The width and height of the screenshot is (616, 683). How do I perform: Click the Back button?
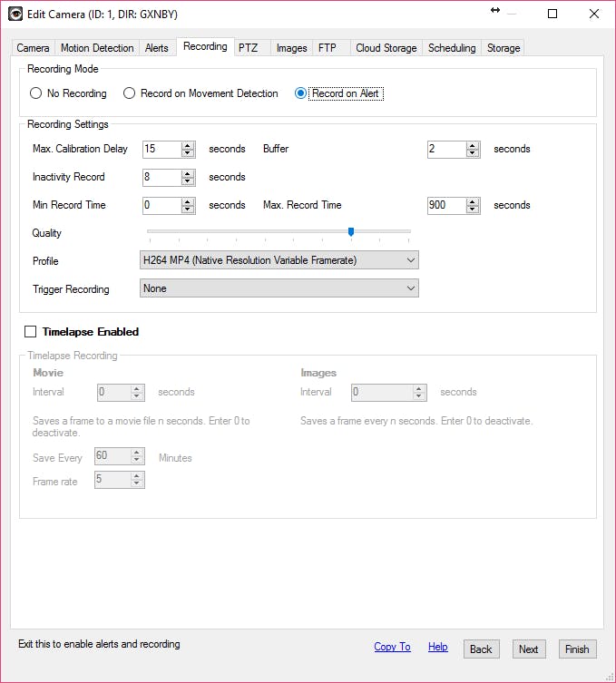(481, 649)
